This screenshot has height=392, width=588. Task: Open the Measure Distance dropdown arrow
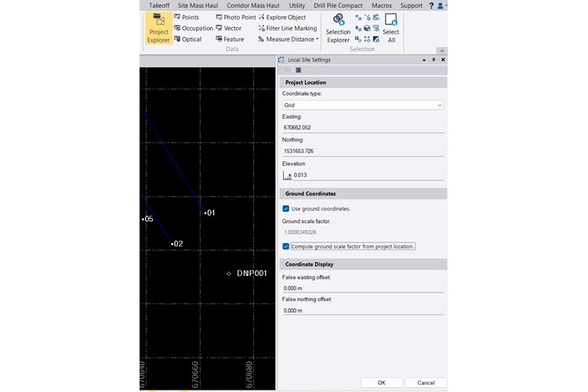pos(317,39)
